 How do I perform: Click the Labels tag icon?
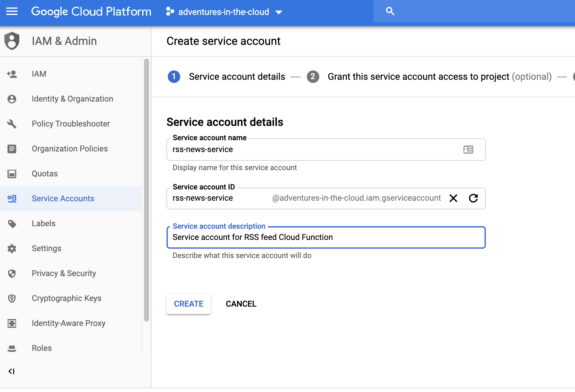tap(12, 224)
